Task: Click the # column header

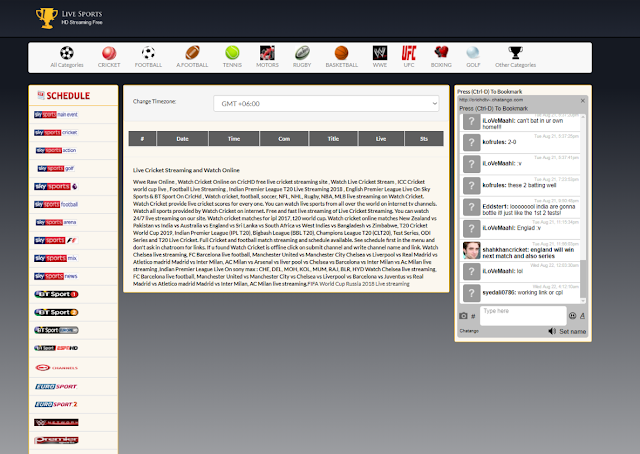Action: [142, 139]
